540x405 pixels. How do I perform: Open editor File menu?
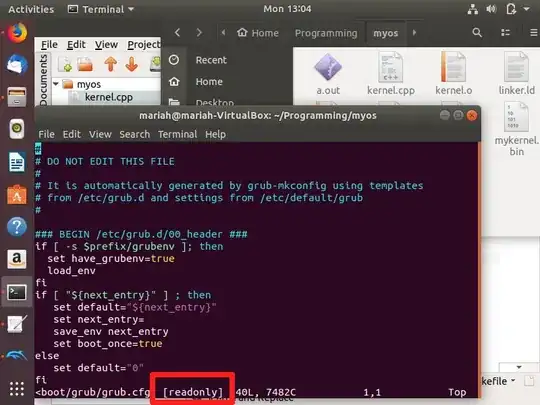(x=49, y=45)
